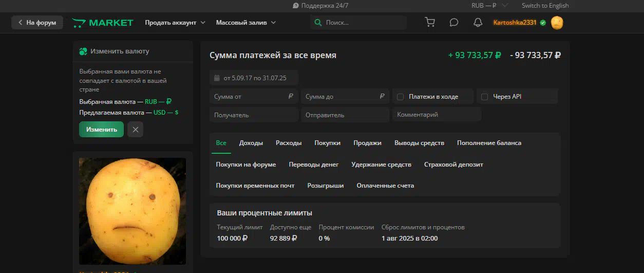Click the 'Ваши процентные лимиты' heading
644x273 pixels.
tap(264, 213)
